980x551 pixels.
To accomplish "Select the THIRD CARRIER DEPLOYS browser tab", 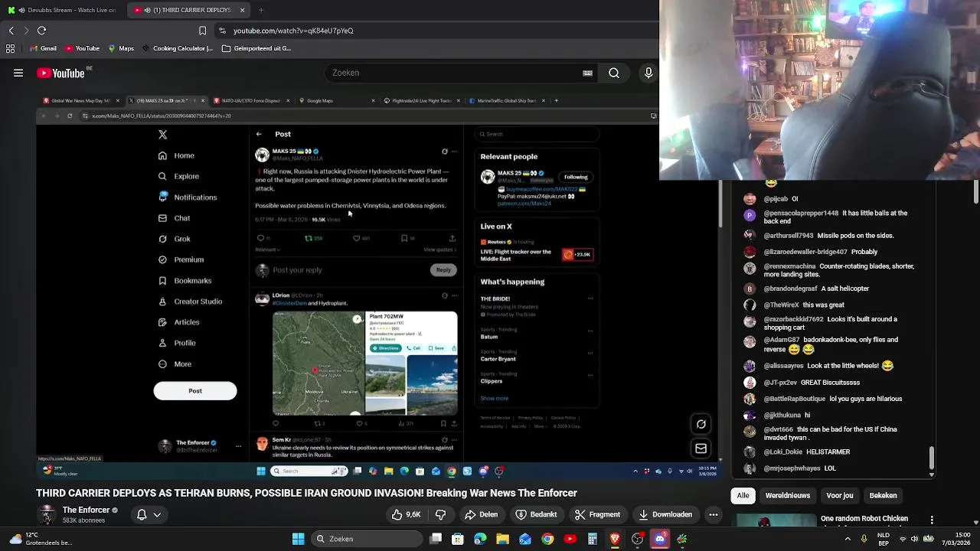I will coord(184,10).
